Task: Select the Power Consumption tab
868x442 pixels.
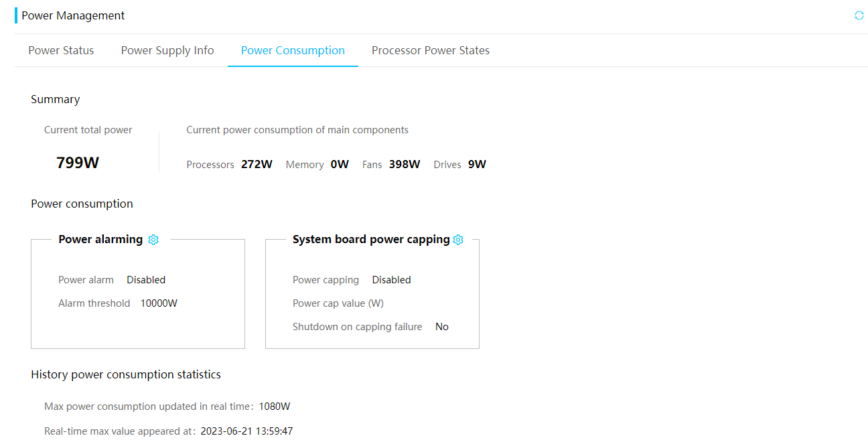Action: coord(293,50)
